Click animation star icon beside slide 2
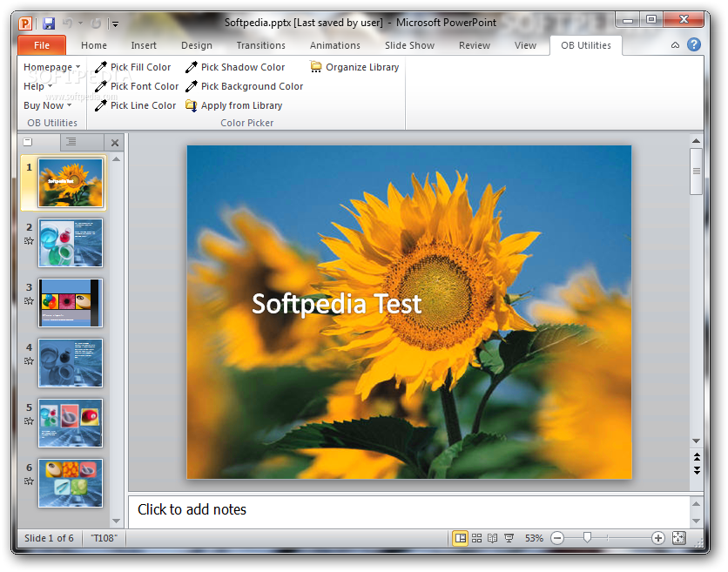728x572 pixels. point(29,240)
